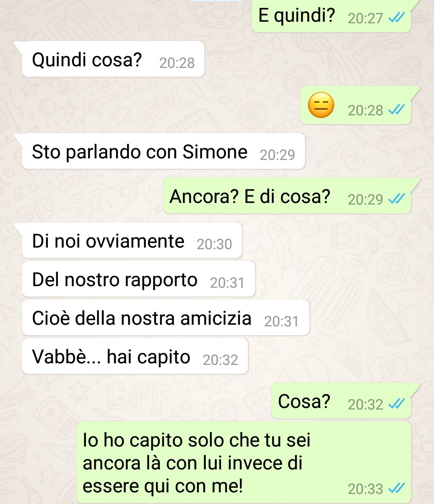Viewport: 434px width, 504px height.
Task: Tap the 20:32 timestamp on 'Vabbè... hai capito'
Action: (x=220, y=360)
